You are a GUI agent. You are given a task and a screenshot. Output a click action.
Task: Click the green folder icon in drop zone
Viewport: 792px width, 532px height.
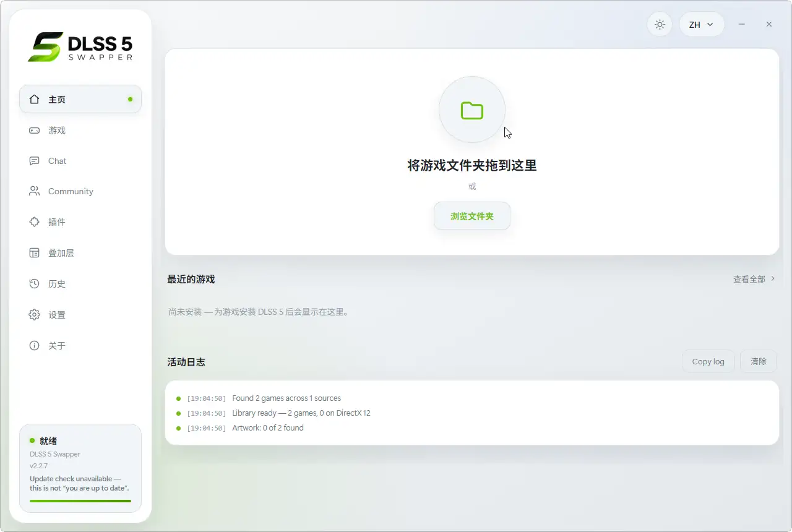(x=472, y=110)
